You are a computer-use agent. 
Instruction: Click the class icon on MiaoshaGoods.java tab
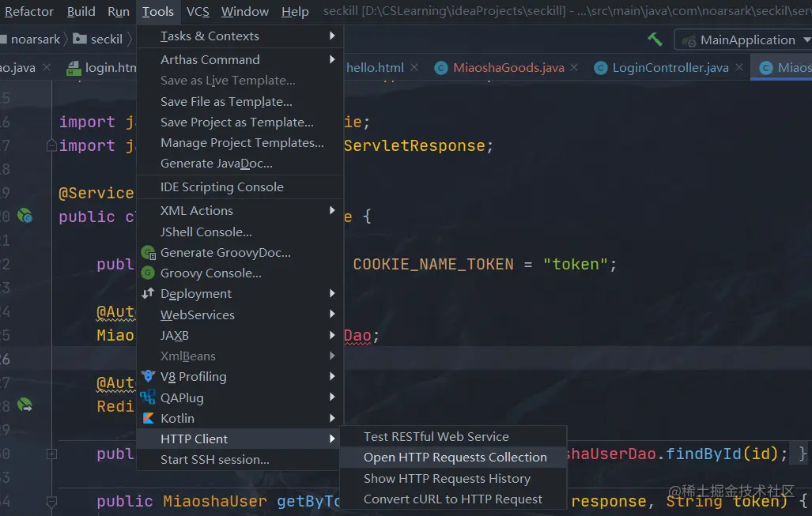coord(441,68)
